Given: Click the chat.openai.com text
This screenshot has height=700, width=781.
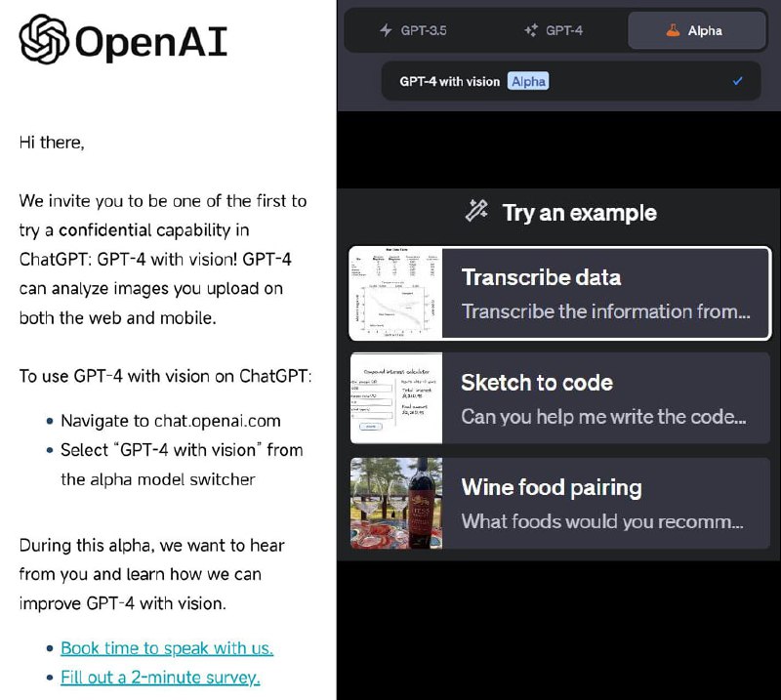Looking at the screenshot, I should [x=217, y=421].
